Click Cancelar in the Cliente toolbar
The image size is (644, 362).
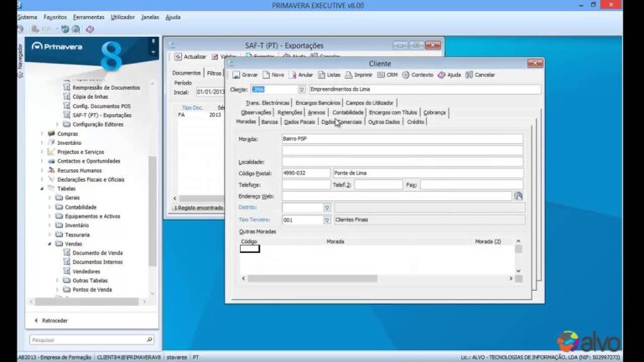point(480,75)
